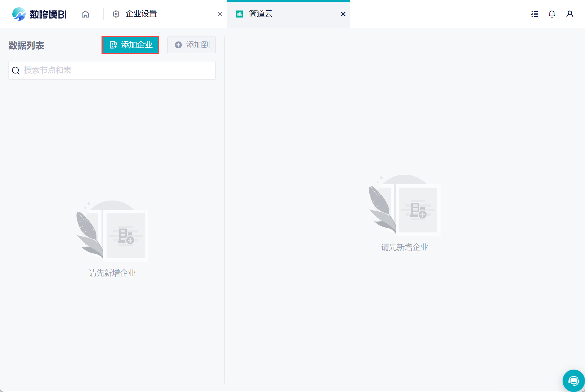The height and width of the screenshot is (392, 585).
Task: Click the 企业设置 gear icon
Action: (x=116, y=14)
